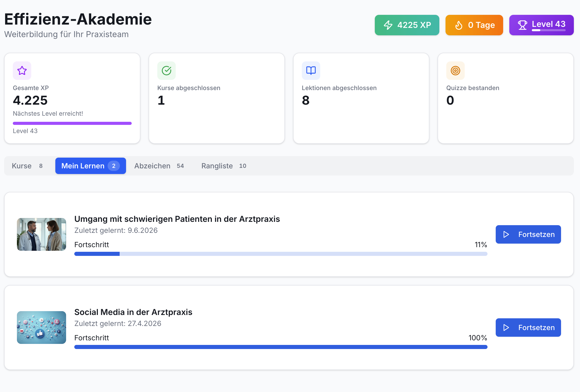Click the Fortsetzen label of Umgang mit schwierigen Patienten
Screen dimensions: 580x392
tap(536, 234)
